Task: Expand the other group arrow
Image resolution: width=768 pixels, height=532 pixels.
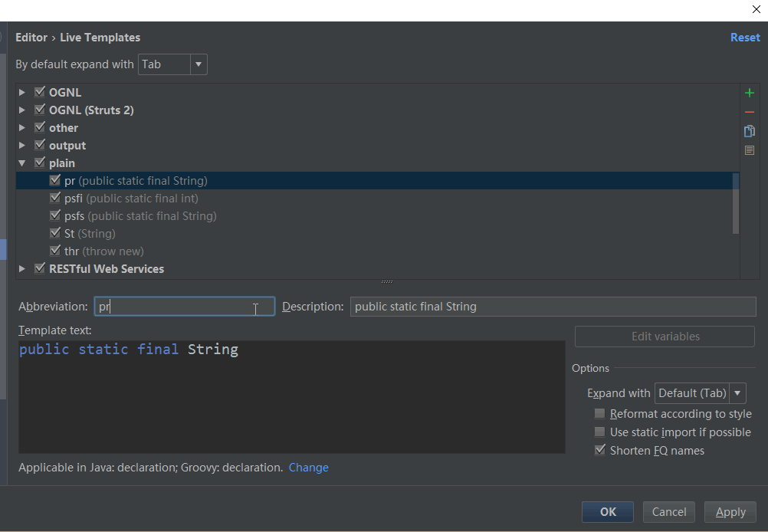Action: pos(22,127)
